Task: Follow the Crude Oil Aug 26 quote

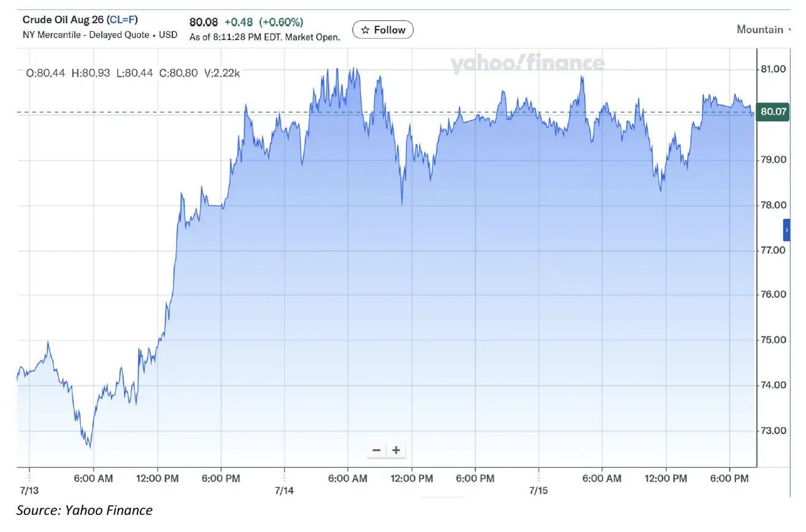Action: point(383,29)
